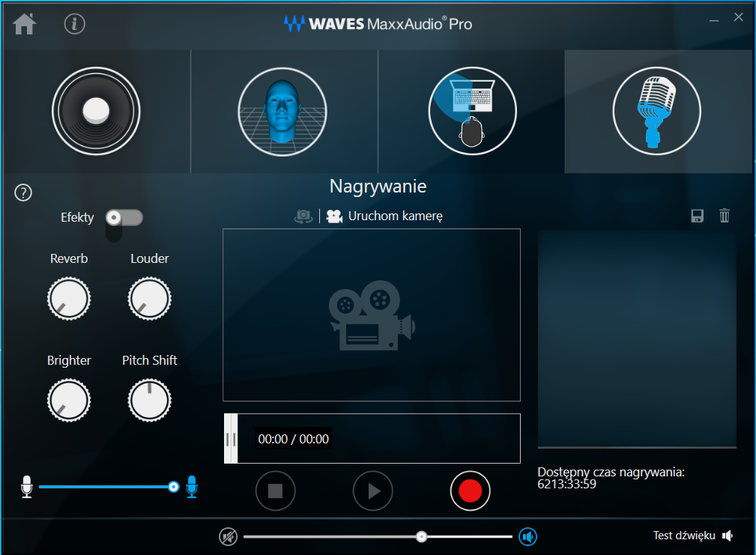756x555 pixels.
Task: Click Uruchom kamerę to start camera
Action: [385, 216]
